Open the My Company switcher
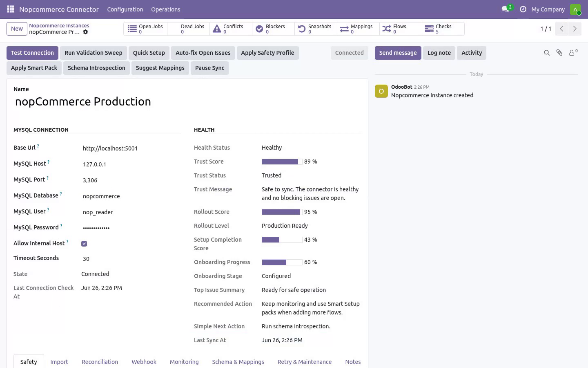This screenshot has height=368, width=588. pyautogui.click(x=548, y=9)
